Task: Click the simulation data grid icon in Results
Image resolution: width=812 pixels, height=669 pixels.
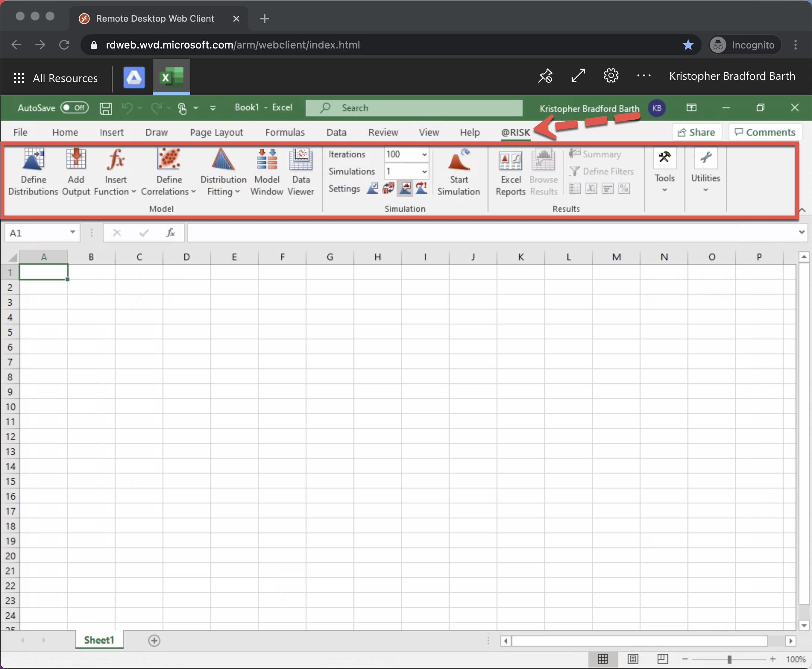Action: click(575, 188)
